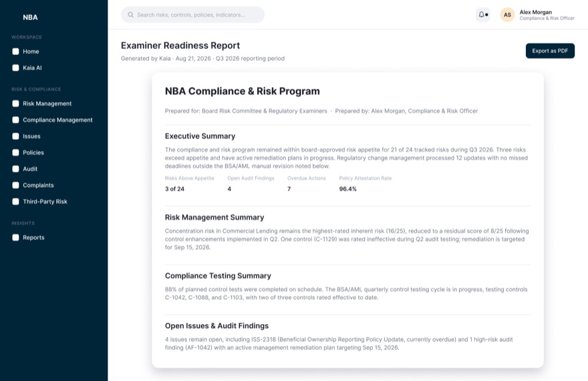Focus the search risks, controls input
The image size is (588, 381).
pyautogui.click(x=192, y=15)
